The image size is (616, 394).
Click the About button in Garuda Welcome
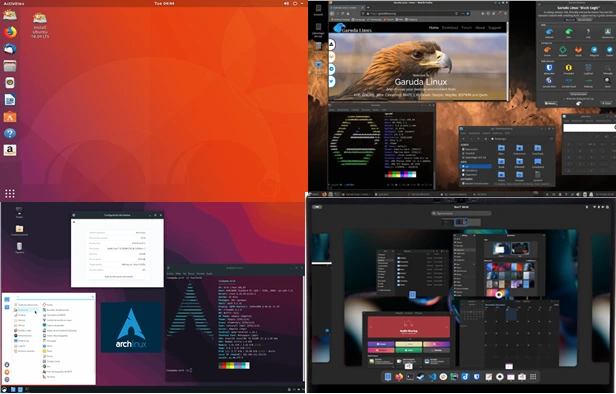coord(551,103)
